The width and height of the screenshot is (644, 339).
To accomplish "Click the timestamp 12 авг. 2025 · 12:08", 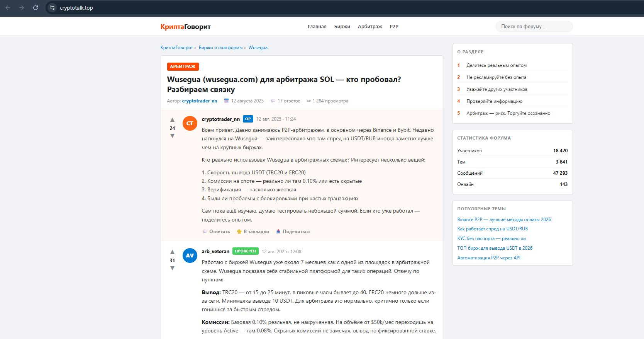I will pos(281,252).
